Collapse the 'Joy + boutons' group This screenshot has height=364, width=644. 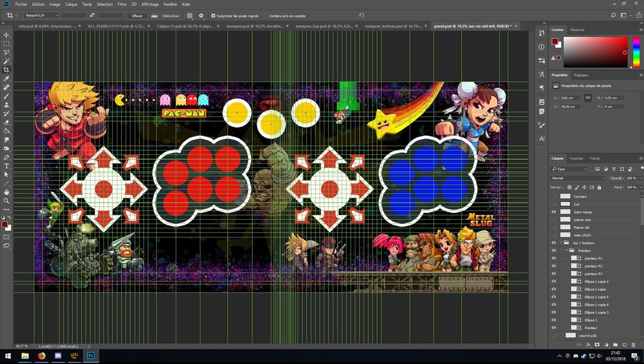(x=562, y=243)
